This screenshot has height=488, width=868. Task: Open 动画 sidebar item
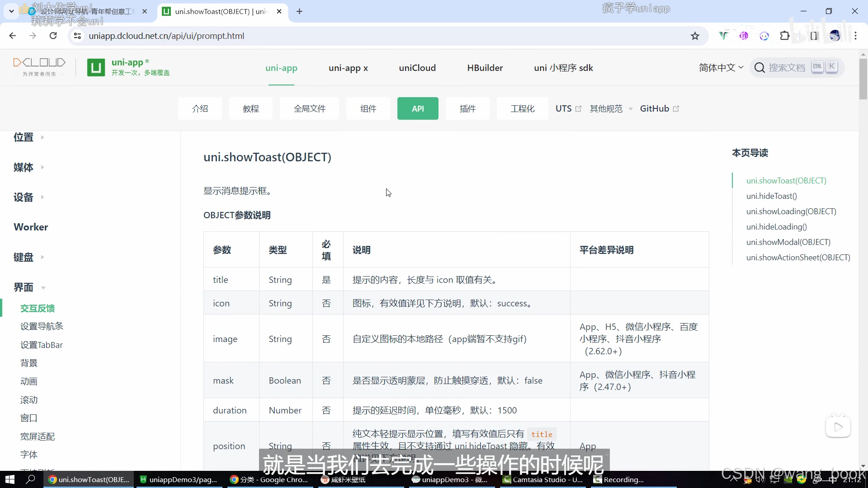[x=29, y=381]
